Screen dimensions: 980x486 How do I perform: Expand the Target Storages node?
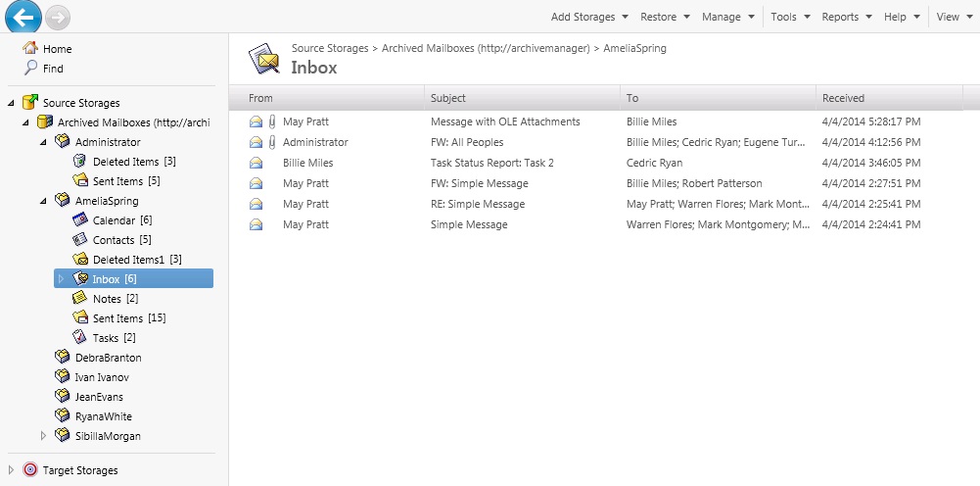click(11, 469)
